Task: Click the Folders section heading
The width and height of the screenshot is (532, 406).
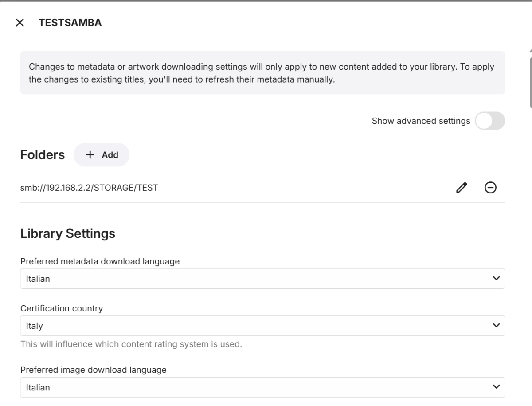Action: [x=43, y=155]
